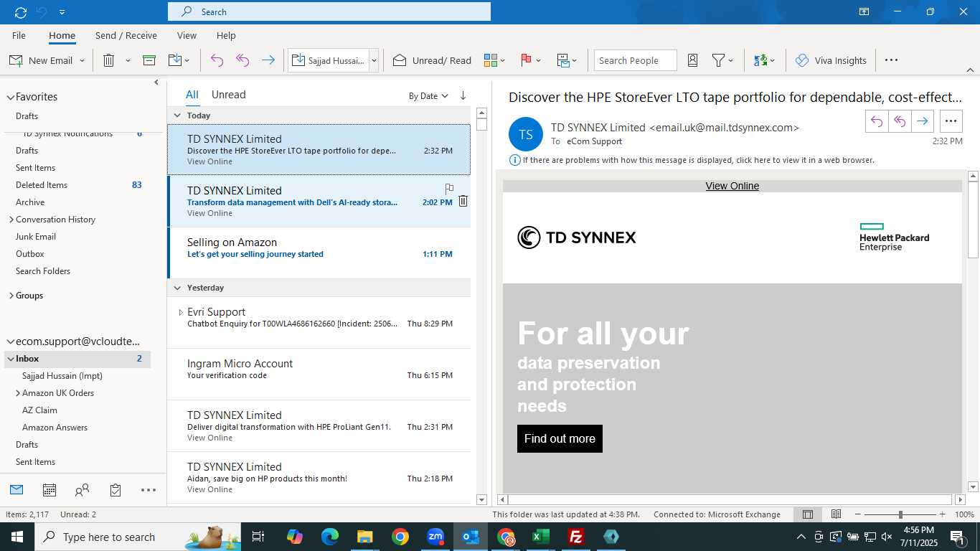This screenshot has height=551, width=980.
Task: Click the ribbon Forward arrow icon
Action: click(x=268, y=60)
